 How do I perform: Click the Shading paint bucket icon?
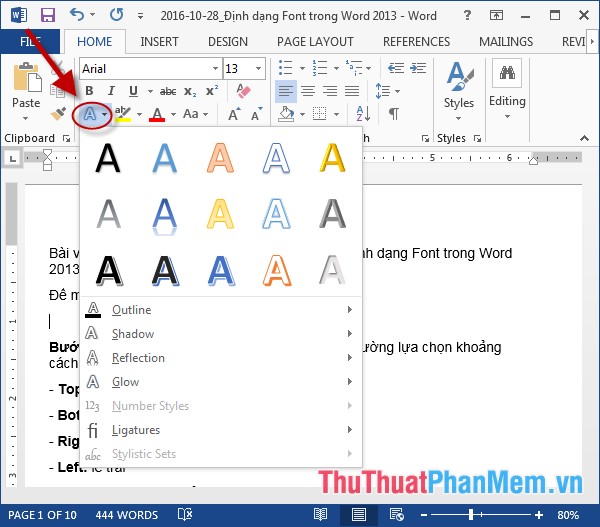tap(286, 114)
